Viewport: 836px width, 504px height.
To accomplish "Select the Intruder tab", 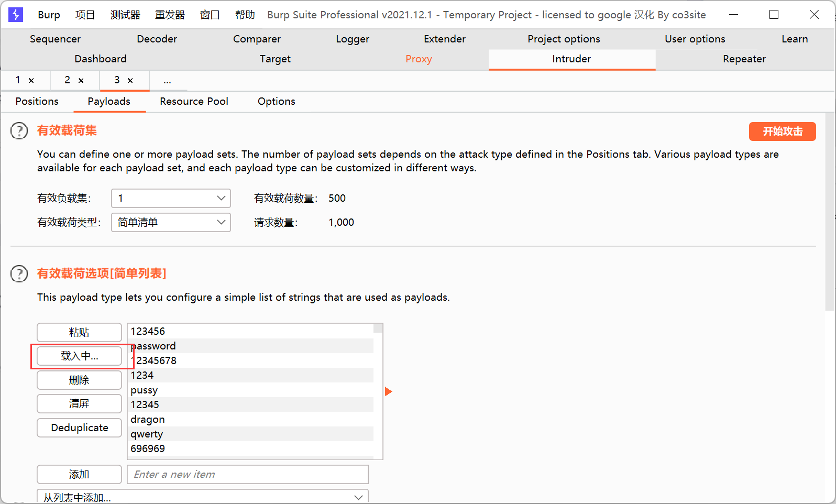I will click(571, 59).
